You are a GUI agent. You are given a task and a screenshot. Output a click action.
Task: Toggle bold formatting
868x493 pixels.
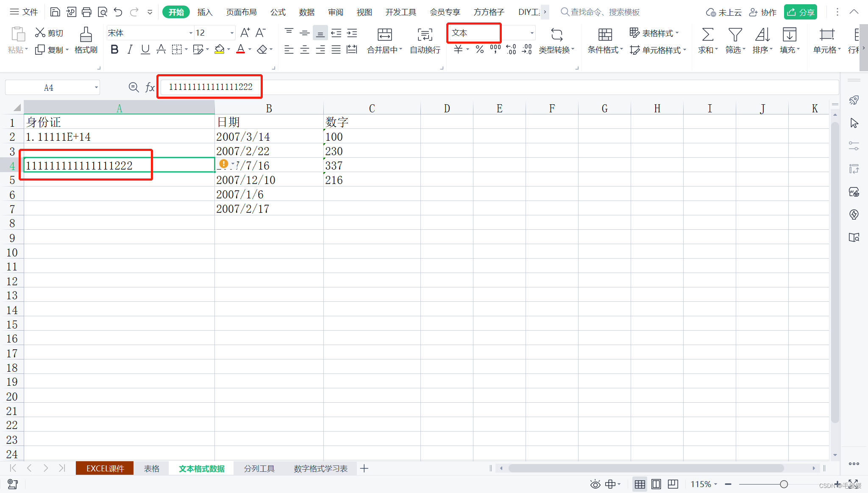114,50
